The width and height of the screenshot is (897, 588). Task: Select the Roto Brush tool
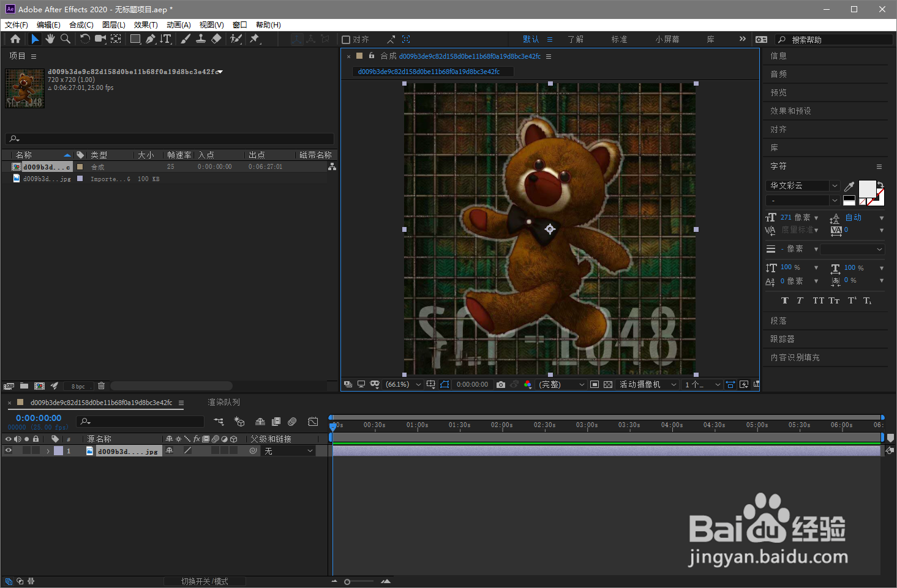coord(236,39)
